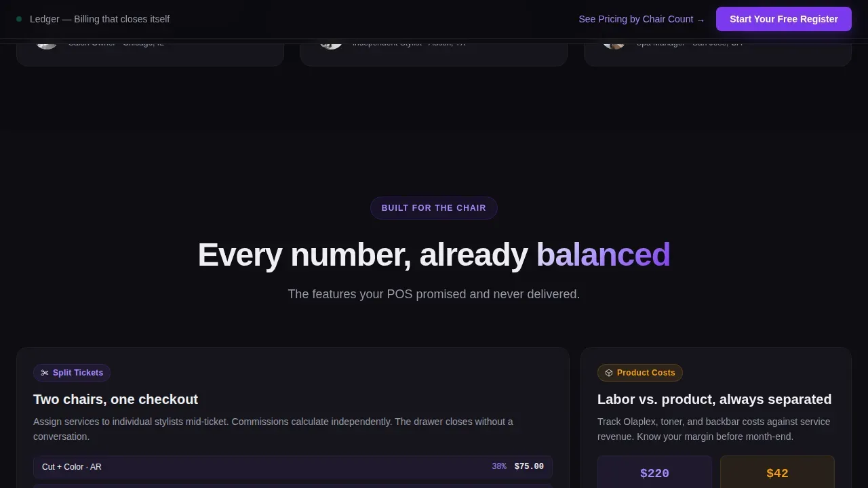
Task: Click the arrow after See Pricing by Chair Count
Action: [x=701, y=20]
